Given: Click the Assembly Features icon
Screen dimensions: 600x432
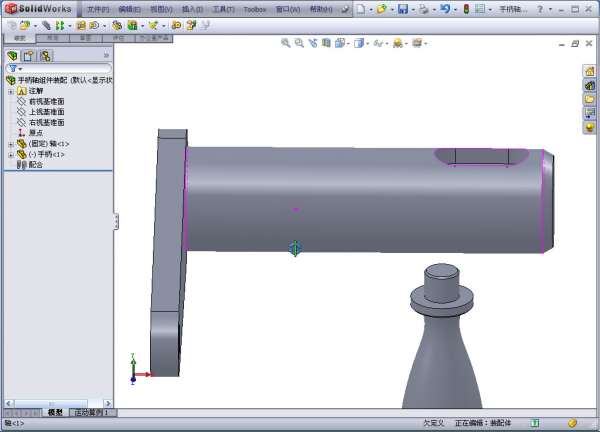Looking at the screenshot, I should (x=132, y=25).
